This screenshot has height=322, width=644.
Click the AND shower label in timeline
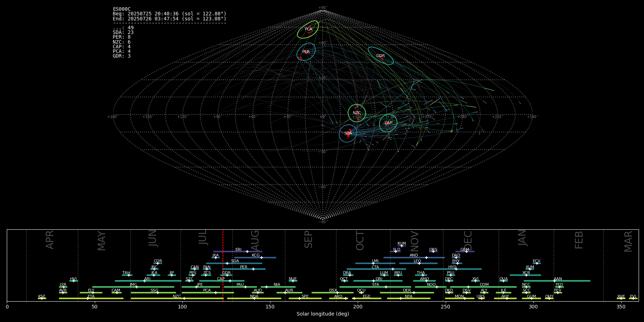(x=414, y=255)
